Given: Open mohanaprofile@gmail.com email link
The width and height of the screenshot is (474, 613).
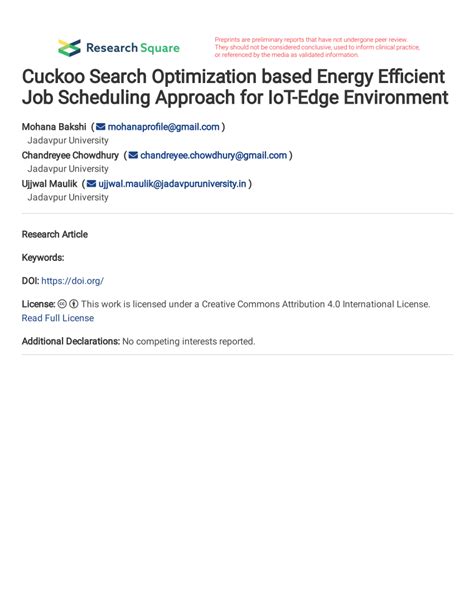Looking at the screenshot, I should pyautogui.click(x=163, y=127).
